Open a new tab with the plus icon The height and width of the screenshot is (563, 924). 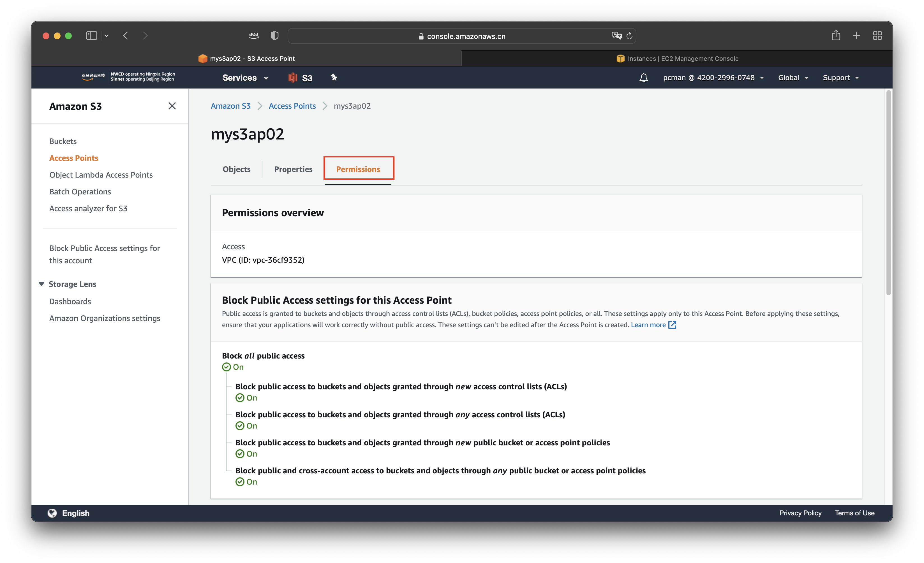click(x=856, y=36)
